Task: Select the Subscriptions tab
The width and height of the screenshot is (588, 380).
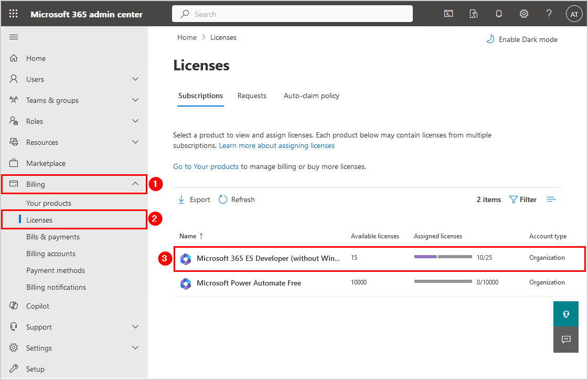Action: point(200,96)
